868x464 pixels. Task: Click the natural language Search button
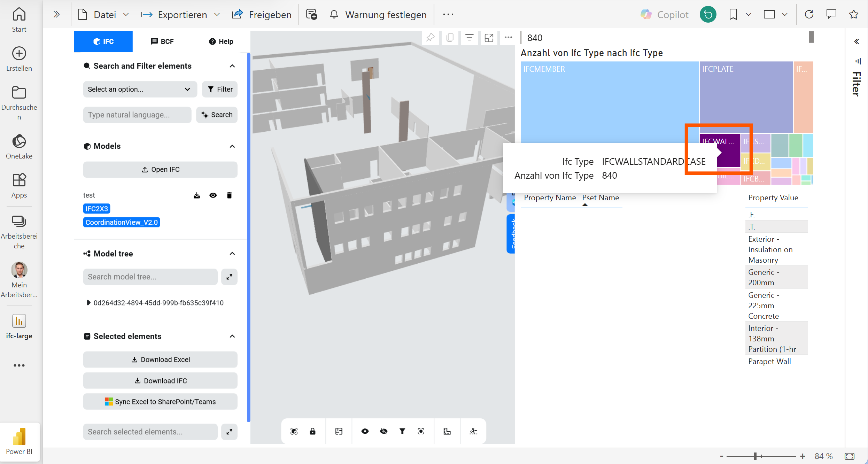click(217, 115)
